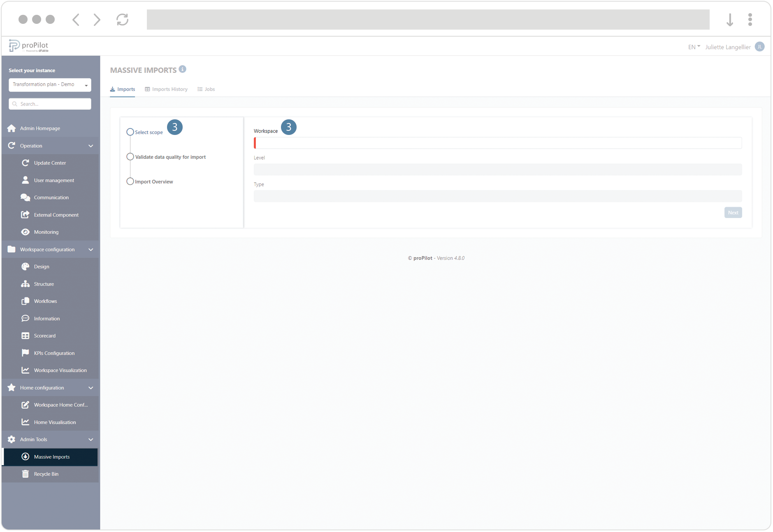Collapse the Workspace configuration section

coord(91,249)
